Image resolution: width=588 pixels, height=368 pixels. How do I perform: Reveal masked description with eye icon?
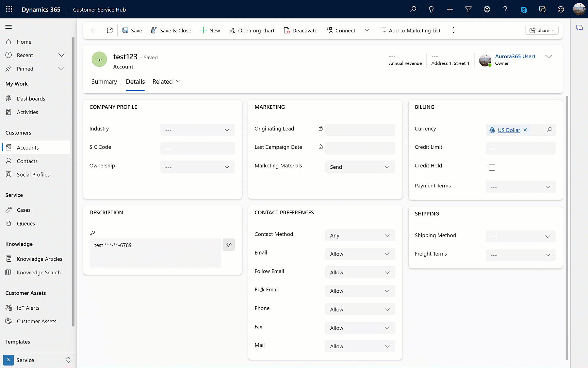coord(229,245)
